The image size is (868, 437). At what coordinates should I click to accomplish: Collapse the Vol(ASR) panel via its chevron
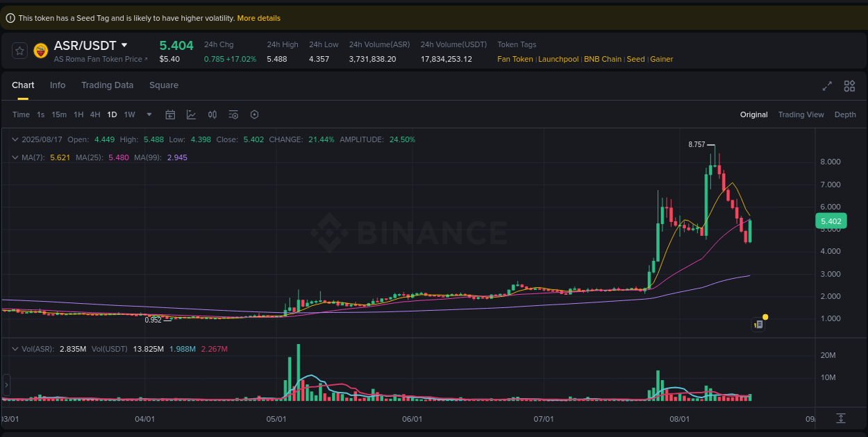(14, 349)
